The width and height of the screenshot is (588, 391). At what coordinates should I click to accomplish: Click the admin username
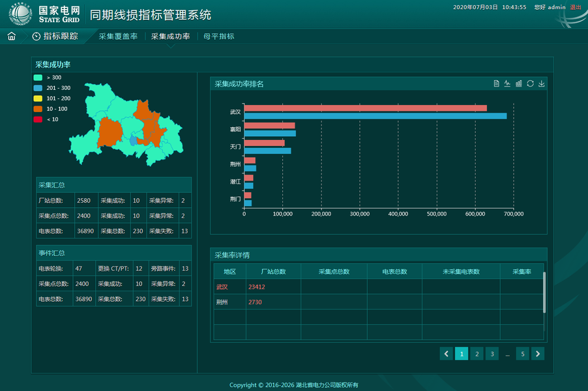557,7
